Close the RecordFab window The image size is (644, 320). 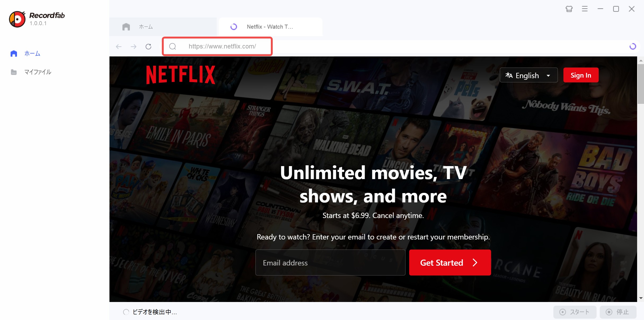(632, 9)
